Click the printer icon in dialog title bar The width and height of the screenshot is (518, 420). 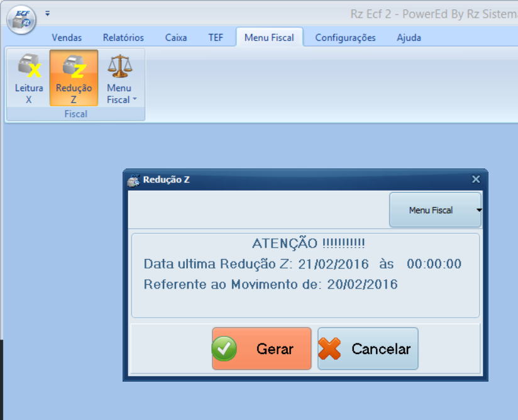click(133, 180)
